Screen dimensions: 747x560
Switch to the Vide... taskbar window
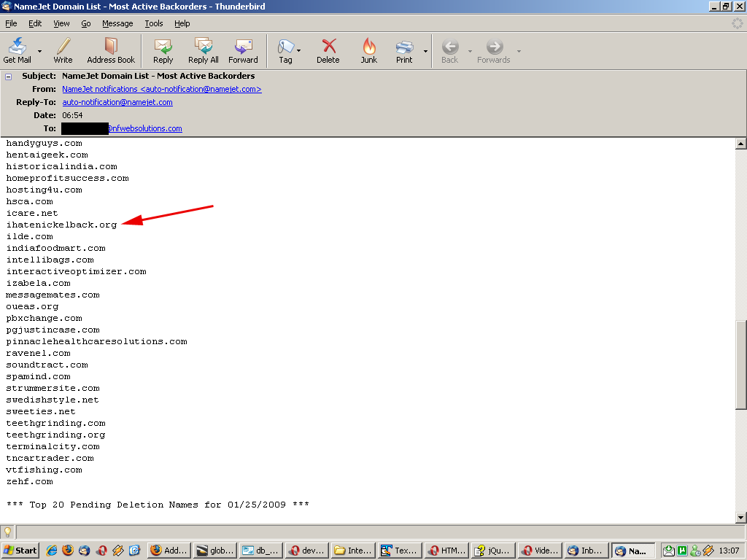click(539, 551)
